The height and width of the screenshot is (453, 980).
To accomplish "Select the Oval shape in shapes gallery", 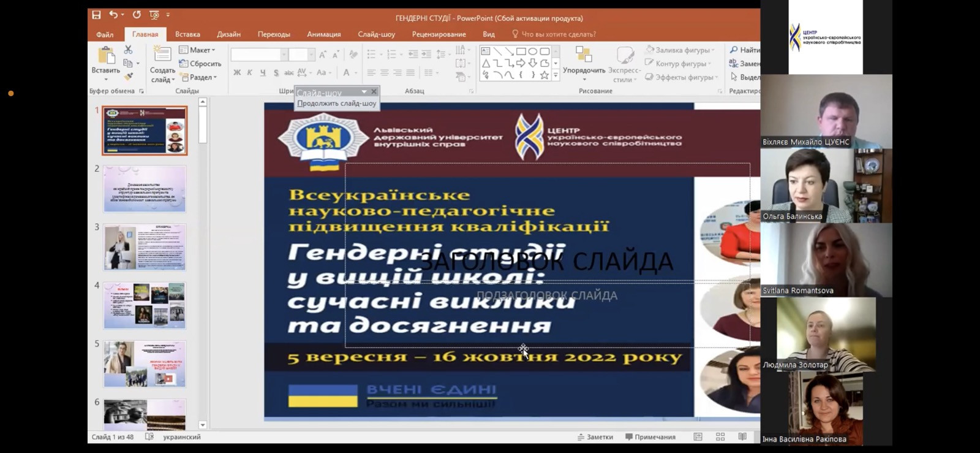I will (x=532, y=51).
